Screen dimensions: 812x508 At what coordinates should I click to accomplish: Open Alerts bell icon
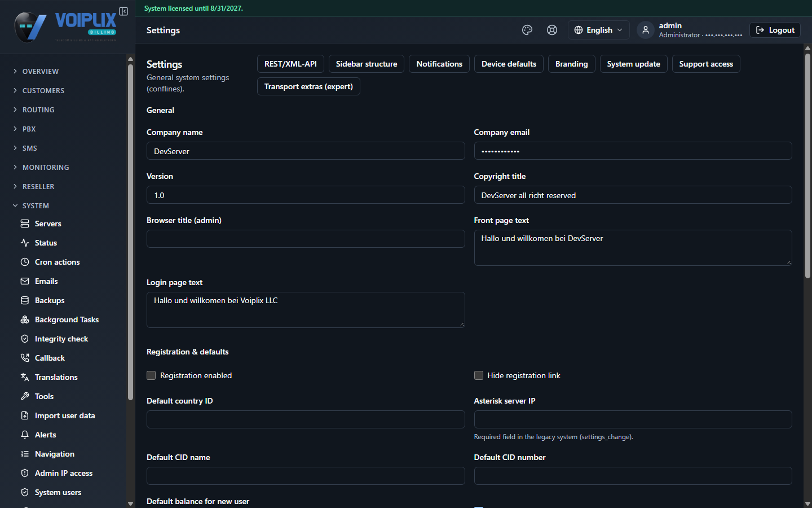click(25, 435)
